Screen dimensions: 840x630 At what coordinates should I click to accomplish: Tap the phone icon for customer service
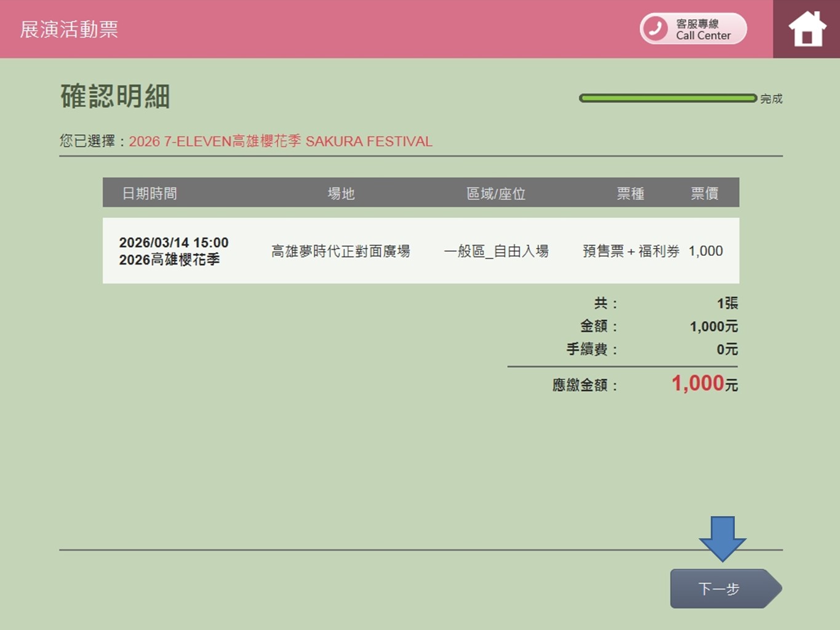click(655, 28)
